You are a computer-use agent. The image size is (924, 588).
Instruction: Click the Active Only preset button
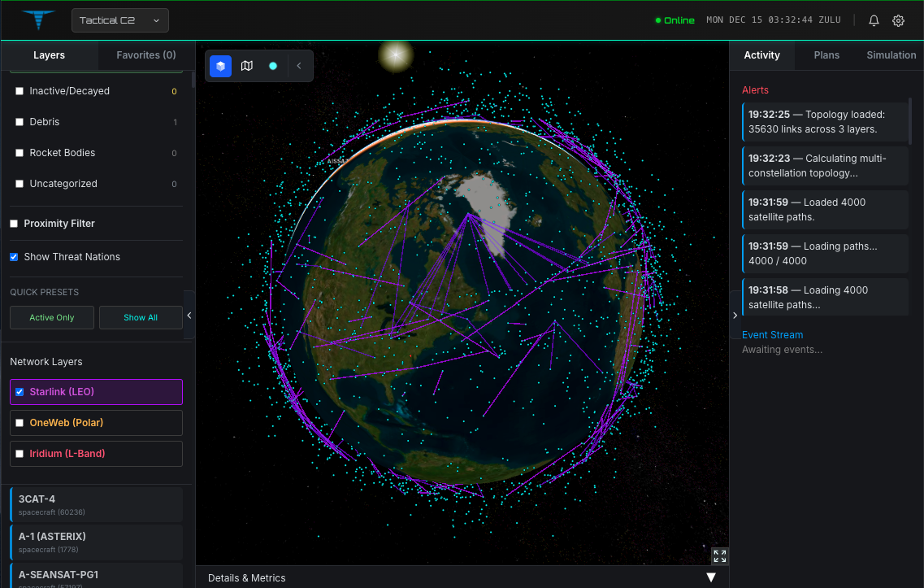(x=52, y=318)
